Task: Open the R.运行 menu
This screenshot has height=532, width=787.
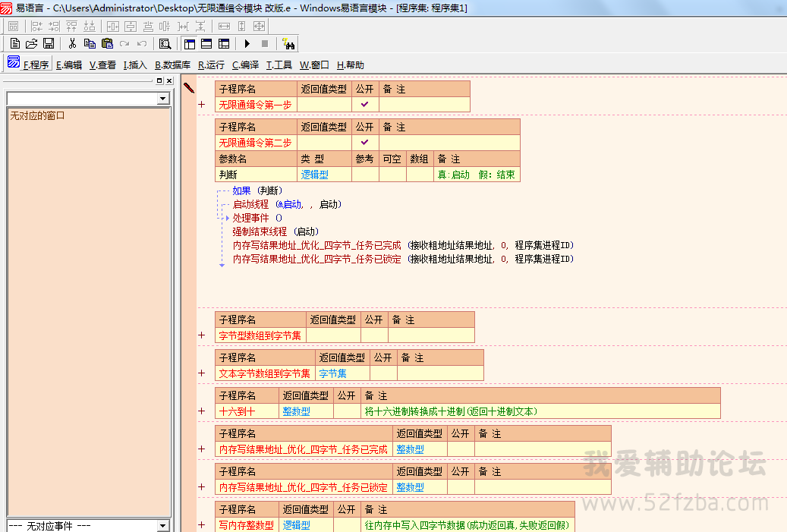Action: point(211,65)
